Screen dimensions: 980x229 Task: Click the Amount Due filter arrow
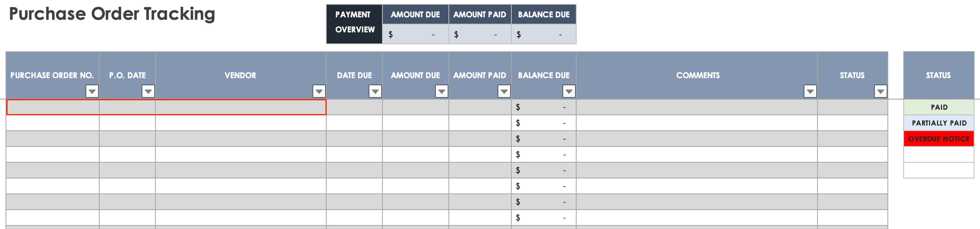(441, 92)
